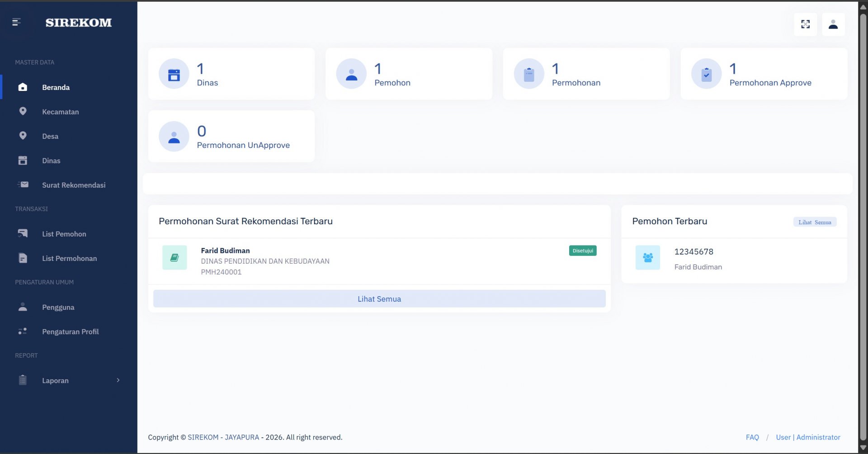
Task: Click the green book icon beside Farid Budiman
Action: click(175, 258)
